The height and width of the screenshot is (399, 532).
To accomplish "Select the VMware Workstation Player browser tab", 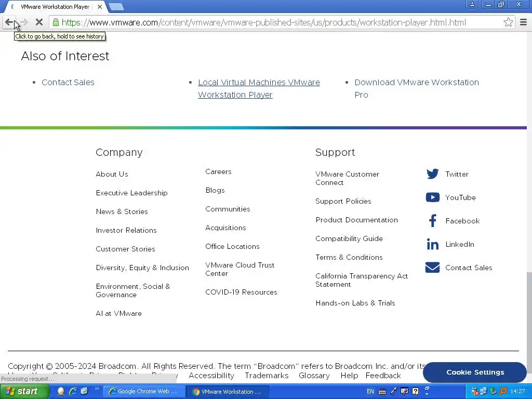I will point(55,7).
